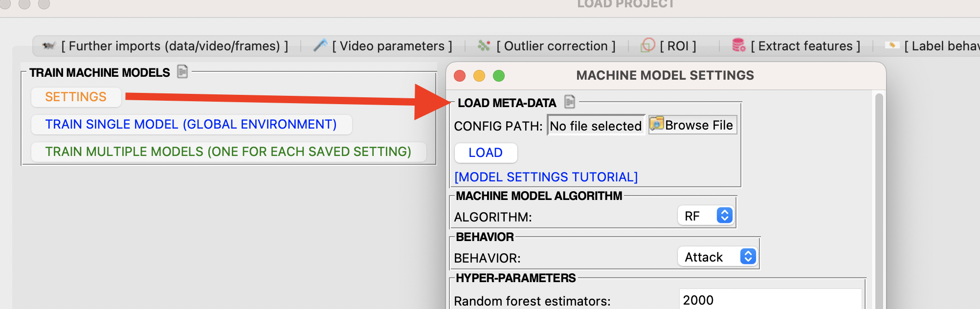Switch to the Label behavior tab

pos(939,45)
